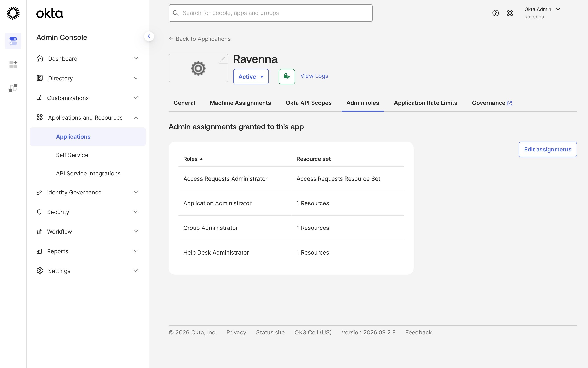The height and width of the screenshot is (368, 588).
Task: Open the Okta API Scopes tab
Action: tap(308, 103)
